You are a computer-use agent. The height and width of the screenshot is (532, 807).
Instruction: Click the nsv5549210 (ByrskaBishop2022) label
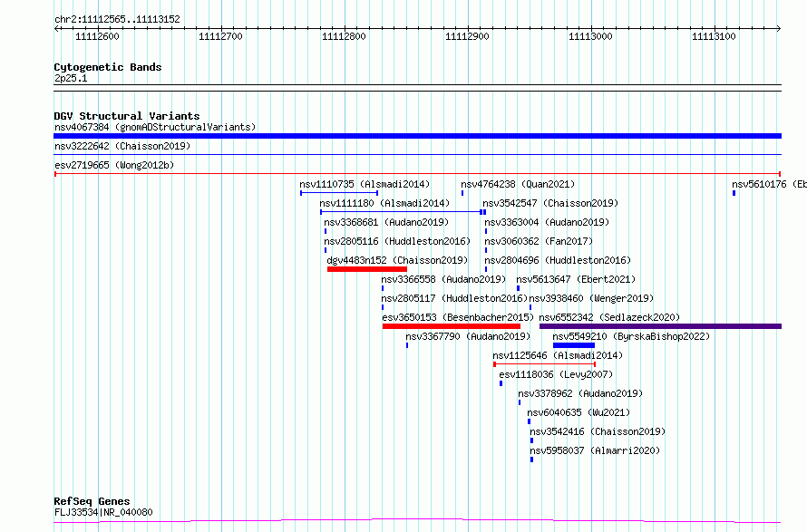pos(631,336)
